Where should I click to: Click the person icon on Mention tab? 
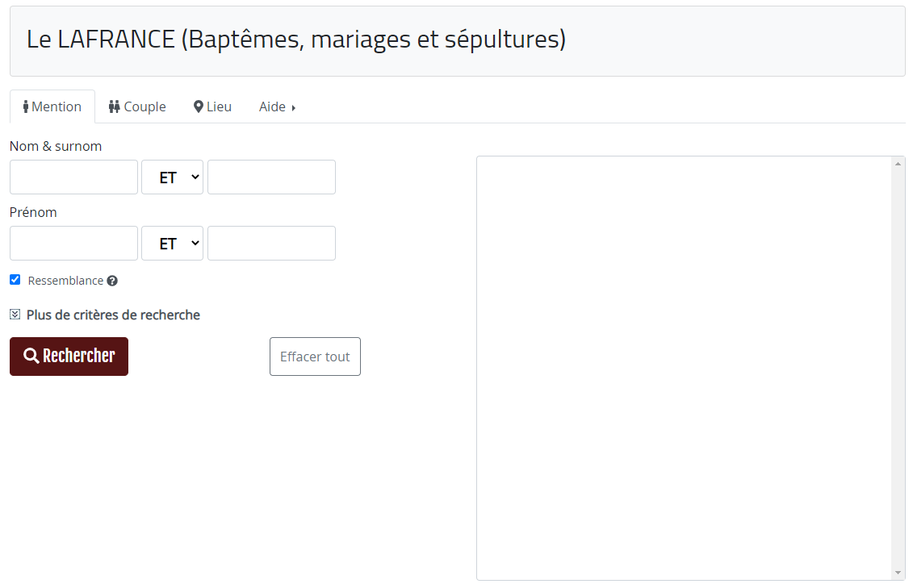coord(26,106)
